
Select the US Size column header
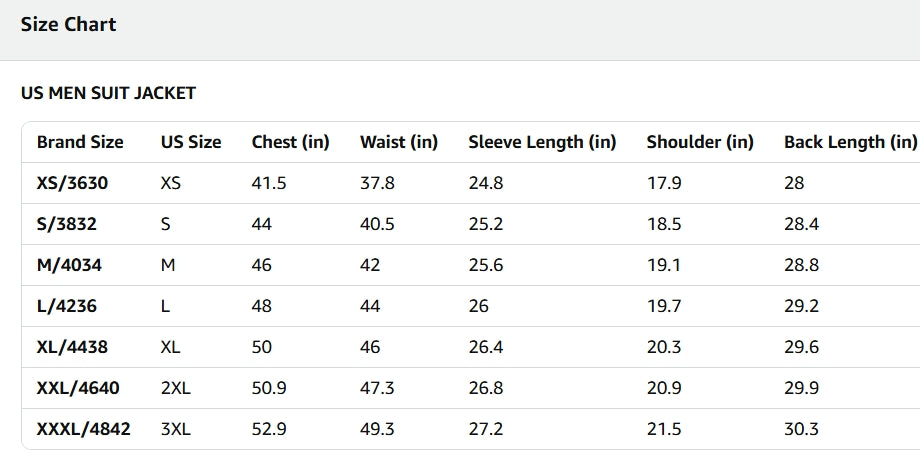[191, 142]
